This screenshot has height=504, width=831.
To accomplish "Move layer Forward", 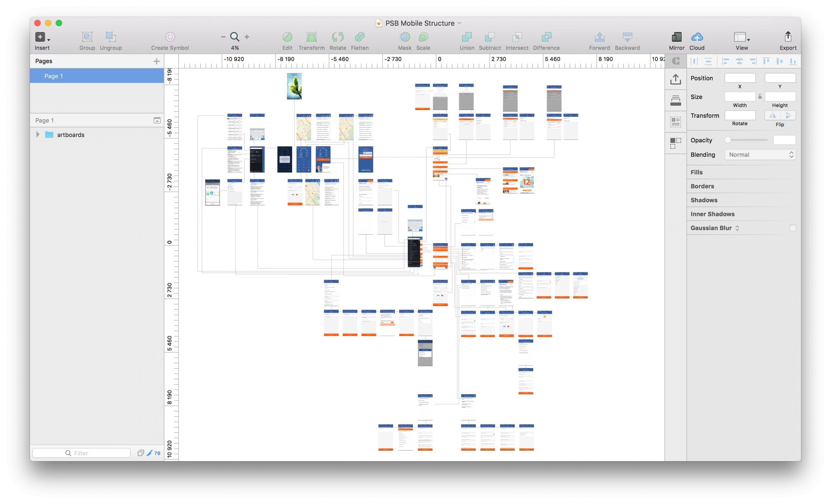I will point(599,37).
